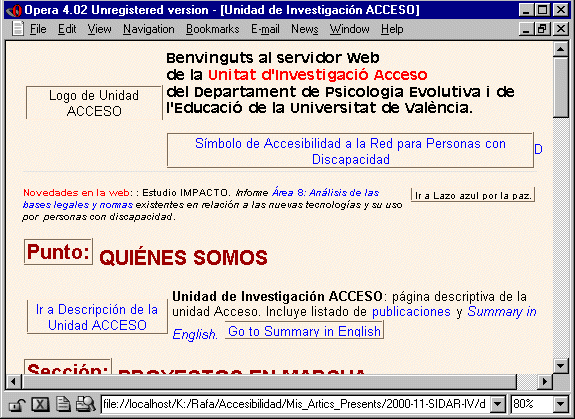Follow the Símbolo de Accesibilidad a la Red link
Screen dimensions: 575x419
tap(350, 151)
